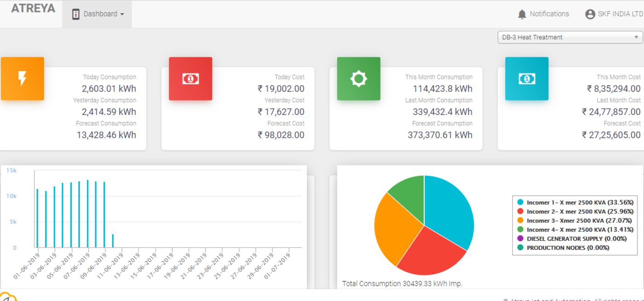
Task: Click the teal money bill monthly cost icon
Action: (527, 79)
